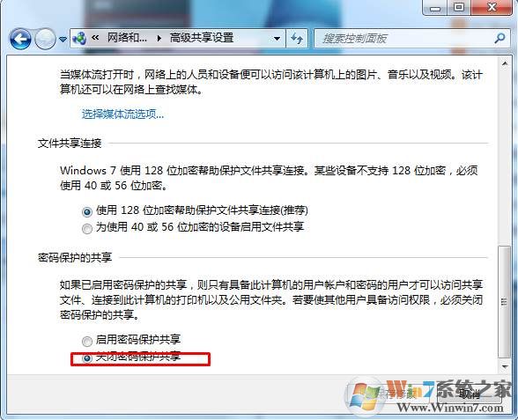
Task: Click the magnifier search icon
Action: 499,39
